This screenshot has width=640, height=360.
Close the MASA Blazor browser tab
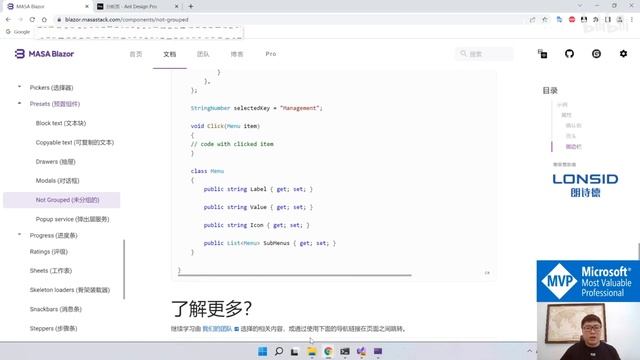pyautogui.click(x=87, y=7)
